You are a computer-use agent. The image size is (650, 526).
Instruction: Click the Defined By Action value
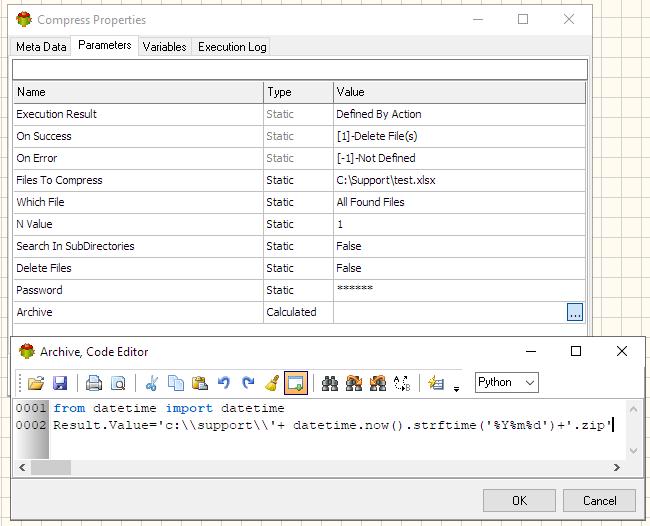(379, 114)
